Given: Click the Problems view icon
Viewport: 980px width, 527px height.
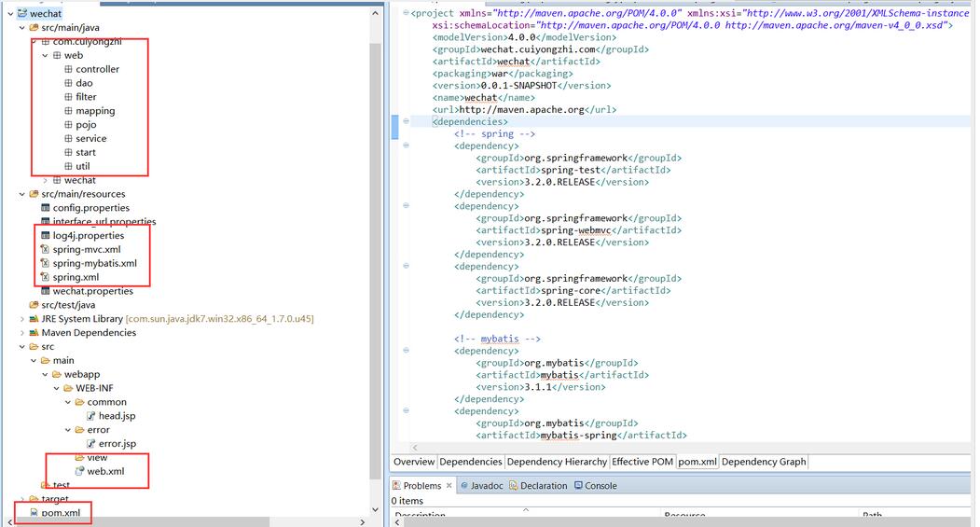Looking at the screenshot, I should tap(396, 486).
